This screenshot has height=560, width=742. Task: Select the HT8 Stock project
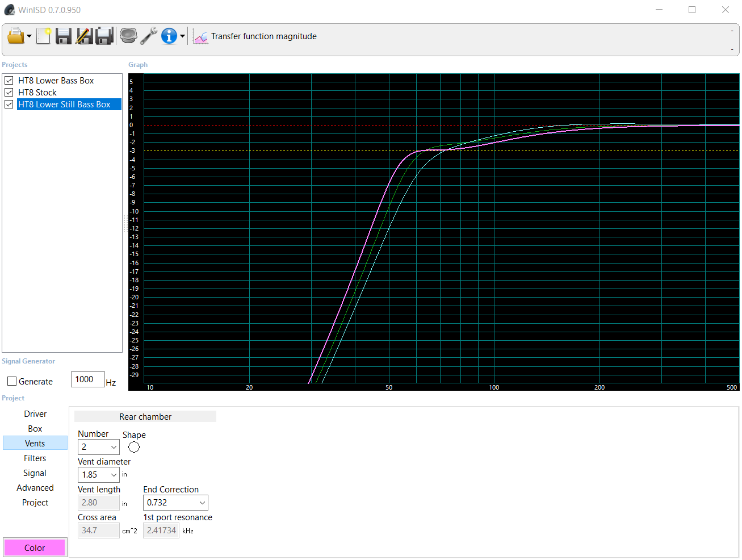coord(37,93)
